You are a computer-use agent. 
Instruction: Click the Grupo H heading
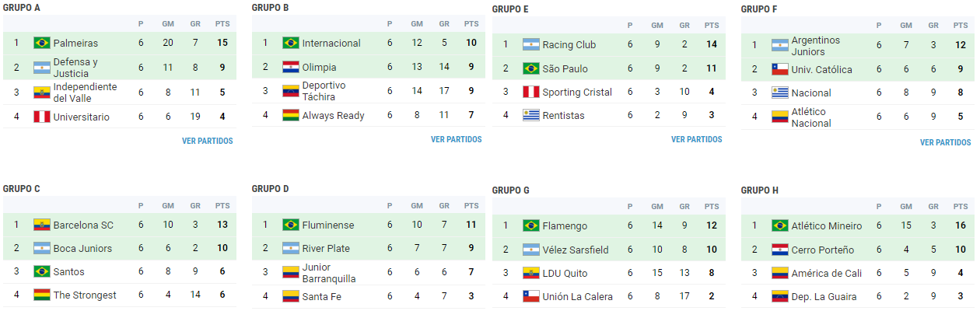click(761, 190)
